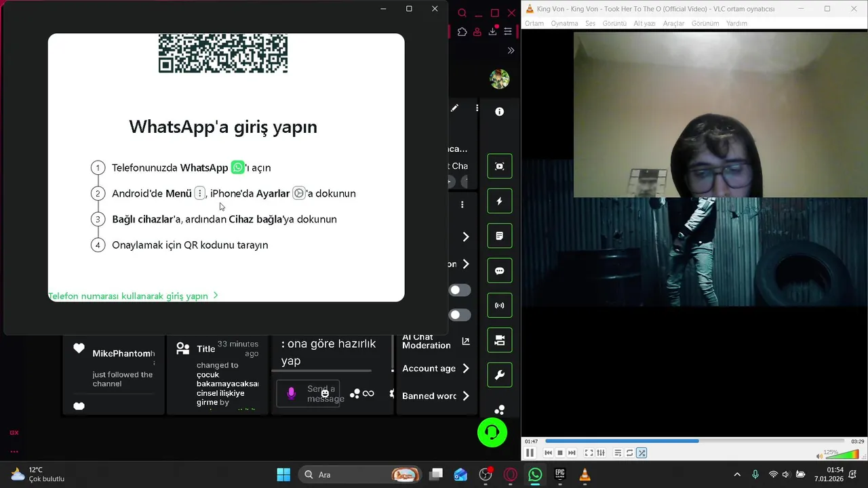Show hidden system tray icons
The image size is (868, 488).
[737, 474]
